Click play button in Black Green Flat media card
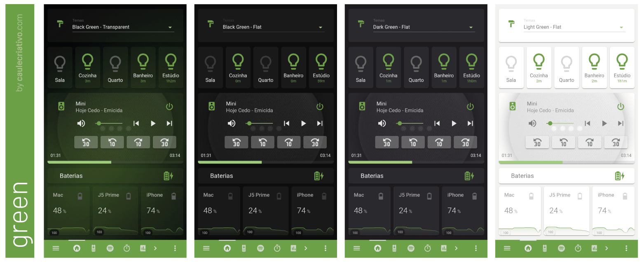 pyautogui.click(x=303, y=123)
